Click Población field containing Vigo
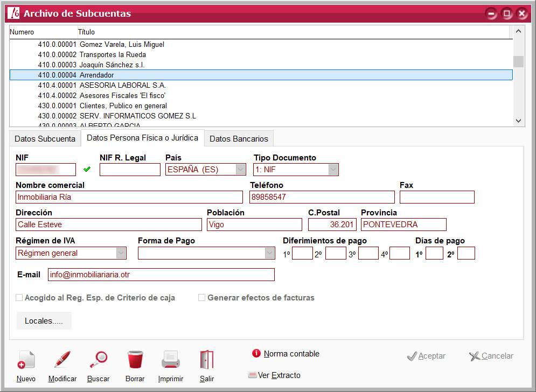Image resolution: width=536 pixels, height=392 pixels. tap(255, 225)
